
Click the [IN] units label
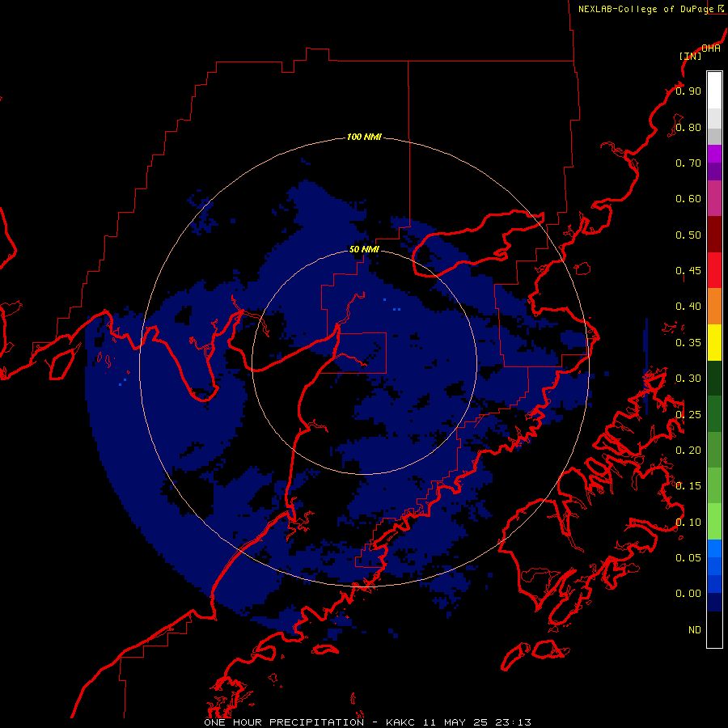[690, 56]
